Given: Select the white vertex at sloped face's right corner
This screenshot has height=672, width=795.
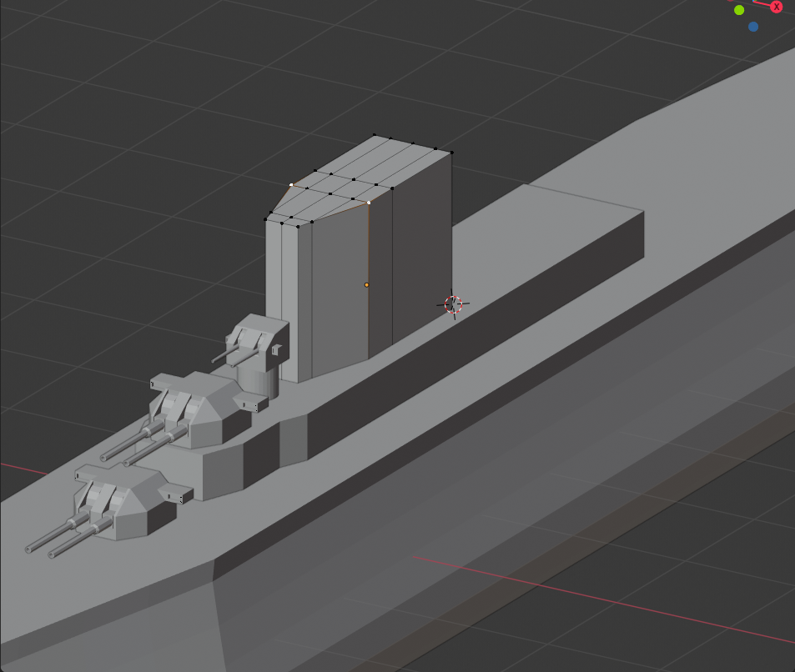Looking at the screenshot, I should pyautogui.click(x=369, y=202).
